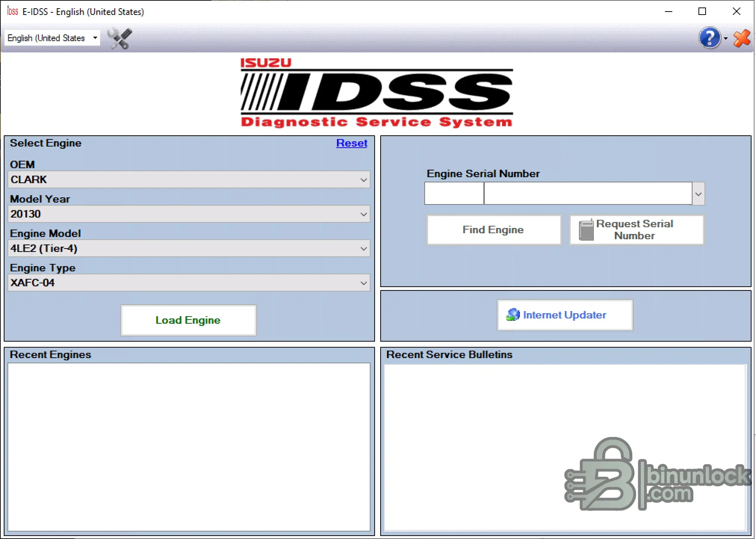This screenshot has height=539, width=756.
Task: Click the IDSS app icon in title bar
Action: point(13,11)
